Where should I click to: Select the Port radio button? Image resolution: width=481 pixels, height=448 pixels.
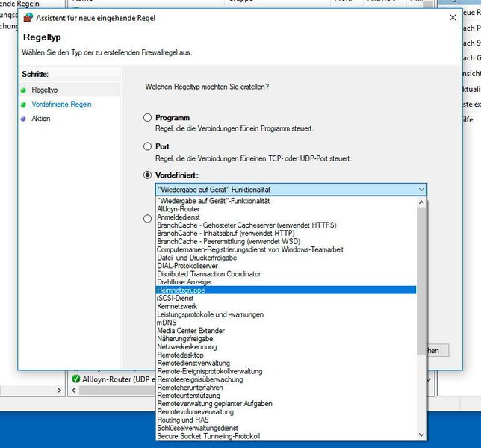(148, 146)
